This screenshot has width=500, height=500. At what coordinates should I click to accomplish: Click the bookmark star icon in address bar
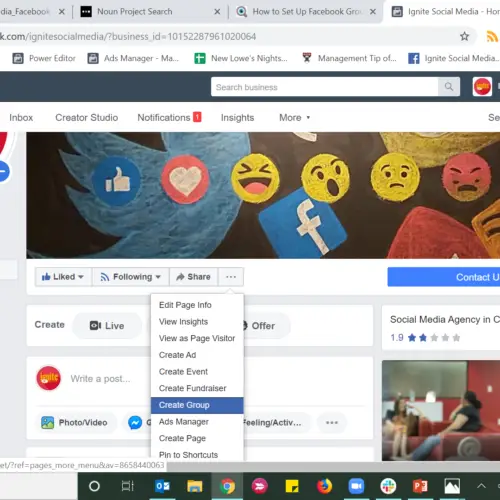464,36
